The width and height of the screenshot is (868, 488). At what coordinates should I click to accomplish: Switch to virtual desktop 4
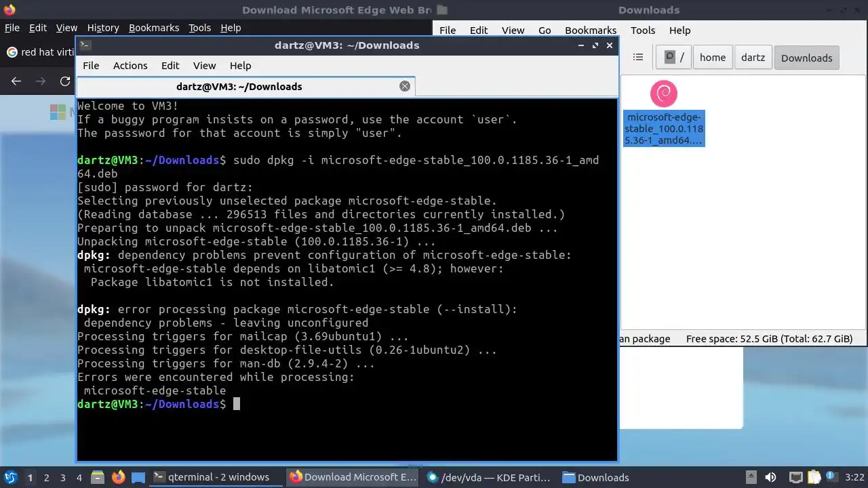tap(79, 477)
